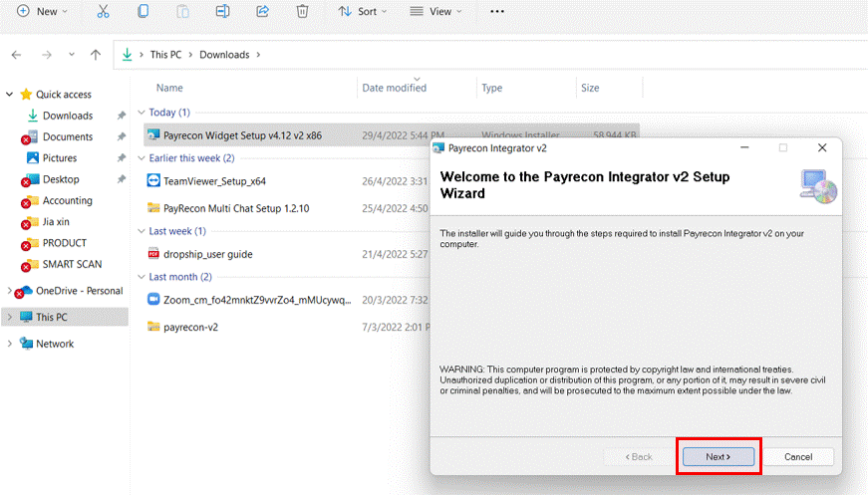The height and width of the screenshot is (495, 868).
Task: Click the pin icon beside Downloads
Action: coord(122,116)
